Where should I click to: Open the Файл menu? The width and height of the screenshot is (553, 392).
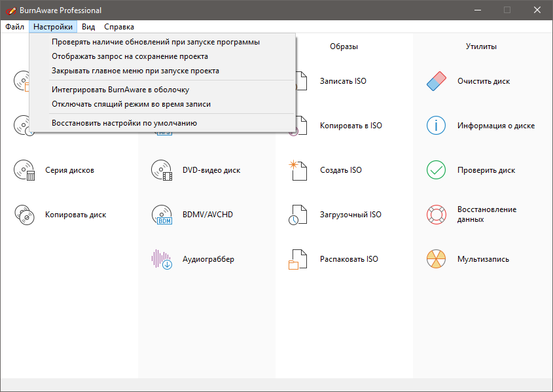pyautogui.click(x=14, y=27)
